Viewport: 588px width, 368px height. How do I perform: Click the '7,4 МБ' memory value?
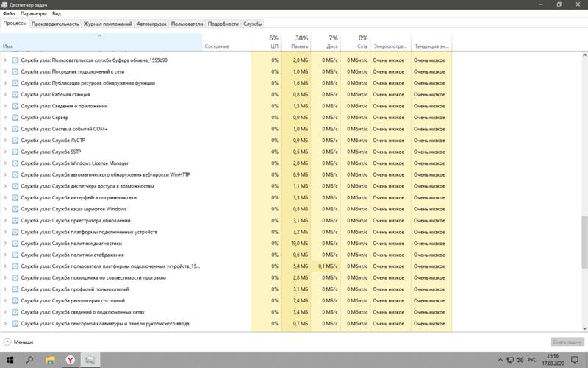point(301,301)
